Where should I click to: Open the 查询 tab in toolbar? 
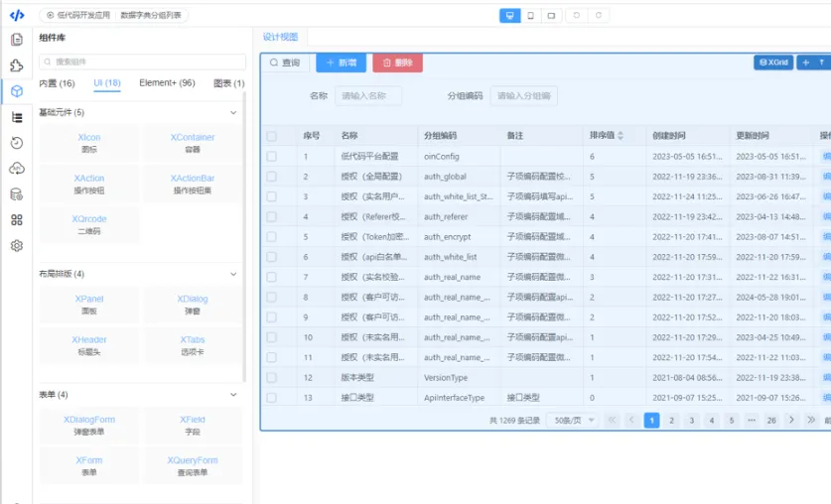[285, 63]
